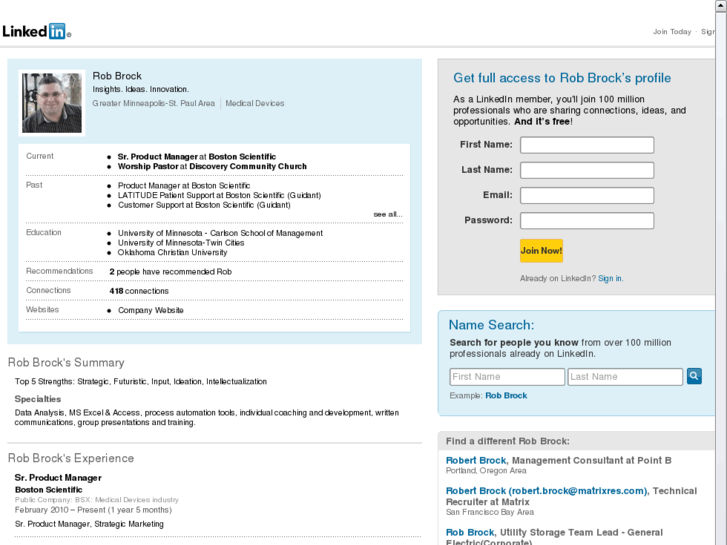The image size is (727, 545).
Task: Click the Last Name signup field
Action: [587, 170]
